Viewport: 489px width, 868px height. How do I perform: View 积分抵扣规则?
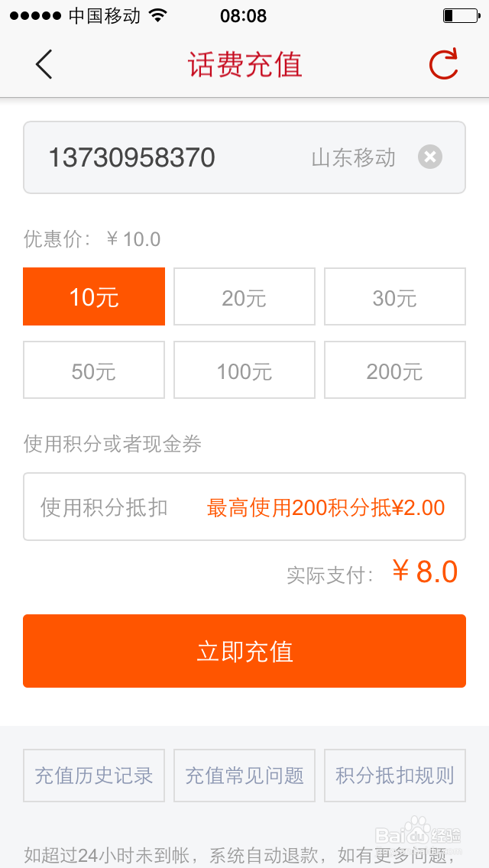coord(395,776)
